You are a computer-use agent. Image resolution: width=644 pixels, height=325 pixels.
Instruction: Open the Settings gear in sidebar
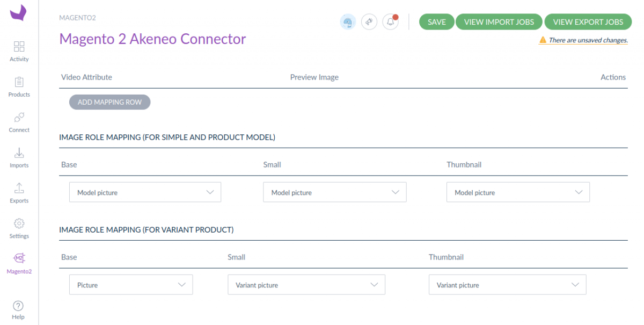point(19,228)
